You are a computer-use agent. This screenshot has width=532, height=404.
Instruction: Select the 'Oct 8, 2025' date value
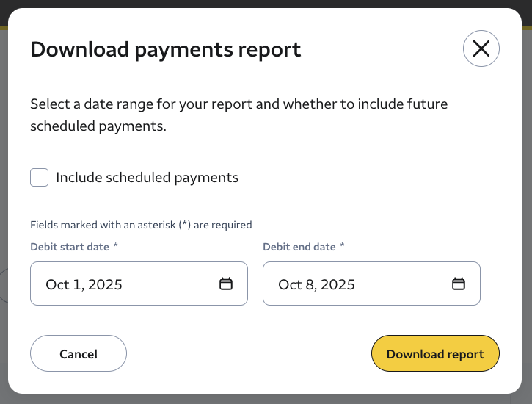(x=316, y=284)
